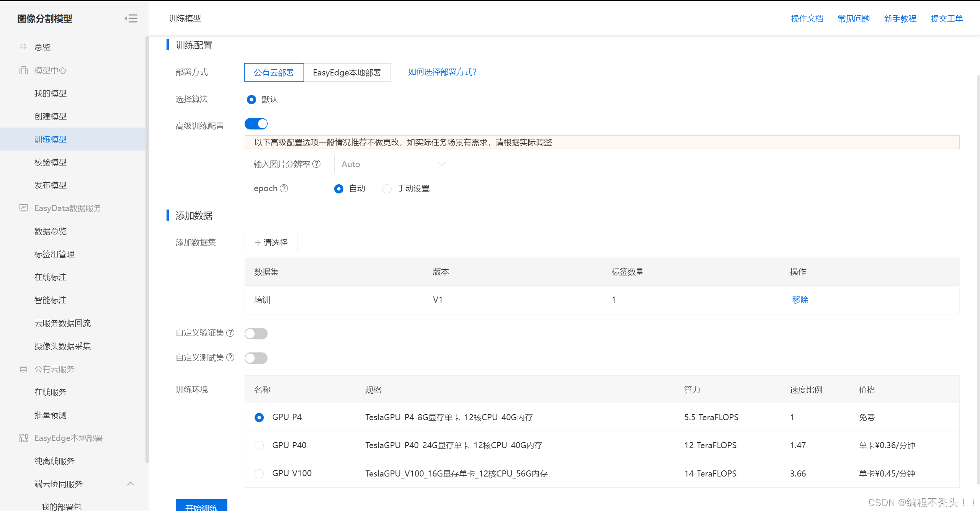Select the GPU P40 training environment
Image resolution: width=980 pixels, height=511 pixels.
coord(259,445)
